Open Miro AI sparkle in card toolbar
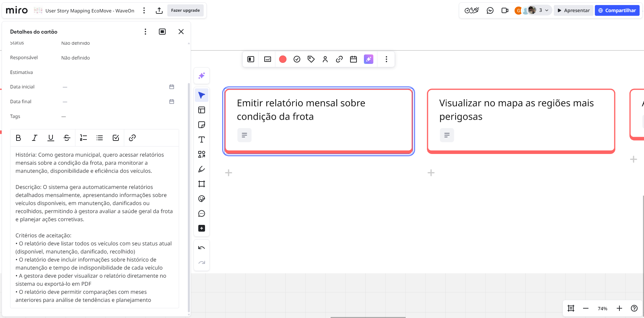This screenshot has height=318, width=644. point(369,59)
